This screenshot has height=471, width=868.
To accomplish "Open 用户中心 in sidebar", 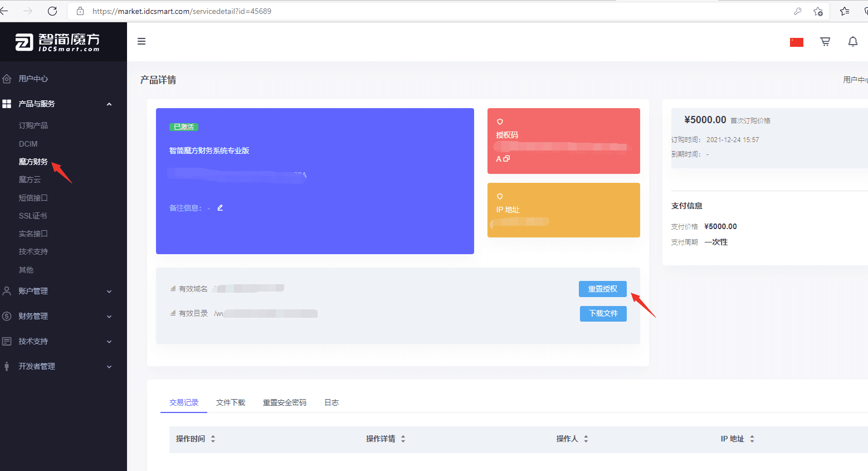I will click(x=33, y=79).
